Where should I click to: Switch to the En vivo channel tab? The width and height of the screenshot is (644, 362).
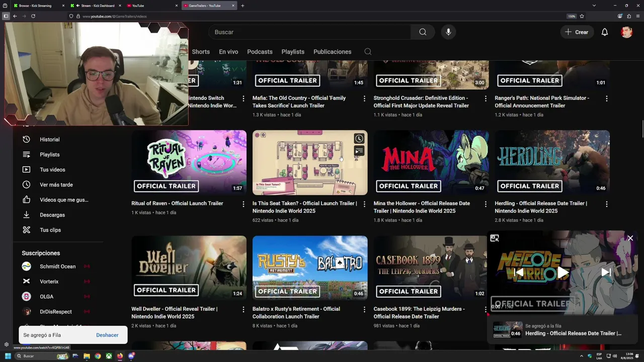[x=228, y=52]
